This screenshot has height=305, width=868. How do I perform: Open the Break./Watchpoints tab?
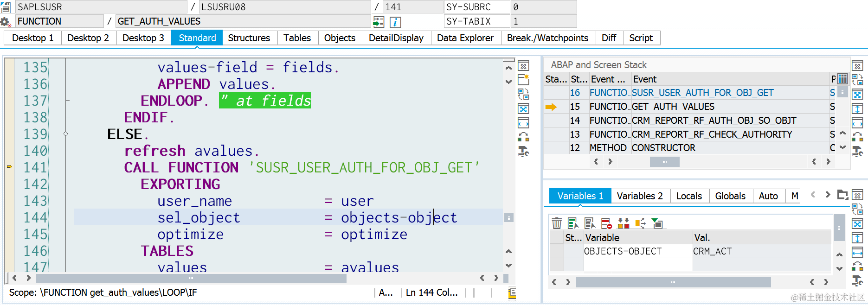point(547,38)
